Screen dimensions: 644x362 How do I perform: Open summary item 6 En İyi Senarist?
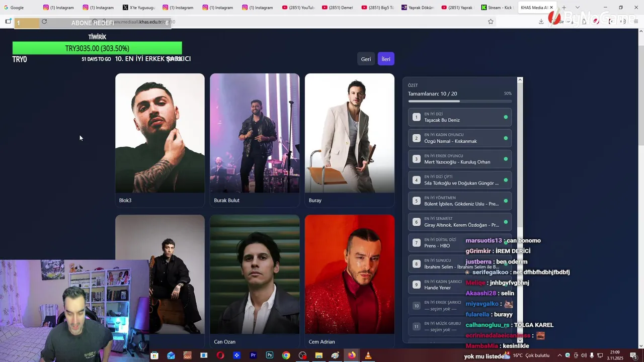pos(460,222)
